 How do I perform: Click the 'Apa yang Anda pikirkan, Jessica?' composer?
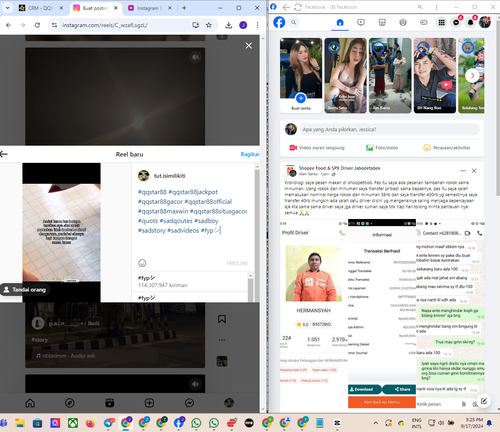tap(389, 129)
